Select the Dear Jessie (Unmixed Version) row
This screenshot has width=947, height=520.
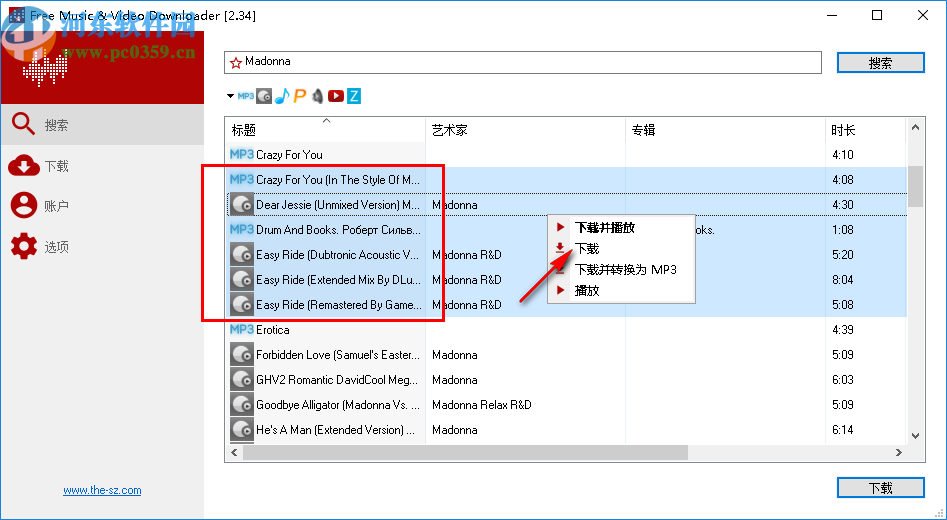pyautogui.click(x=567, y=205)
